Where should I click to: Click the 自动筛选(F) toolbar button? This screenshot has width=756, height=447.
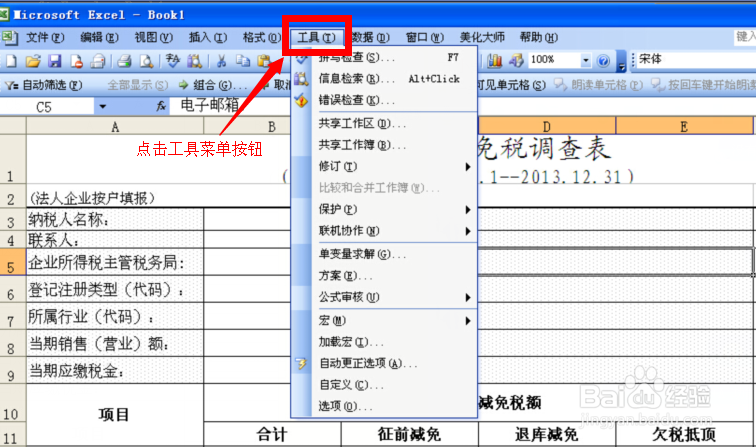pyautogui.click(x=44, y=85)
